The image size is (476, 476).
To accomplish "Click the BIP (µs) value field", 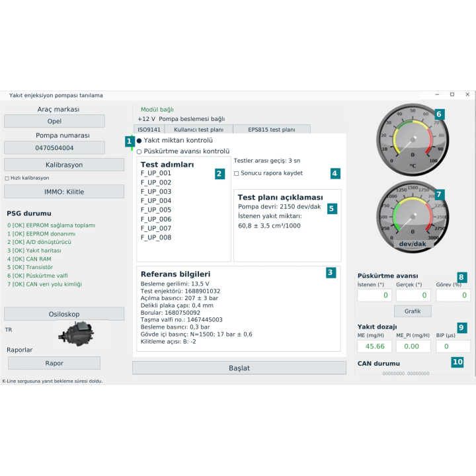I will point(453,346).
